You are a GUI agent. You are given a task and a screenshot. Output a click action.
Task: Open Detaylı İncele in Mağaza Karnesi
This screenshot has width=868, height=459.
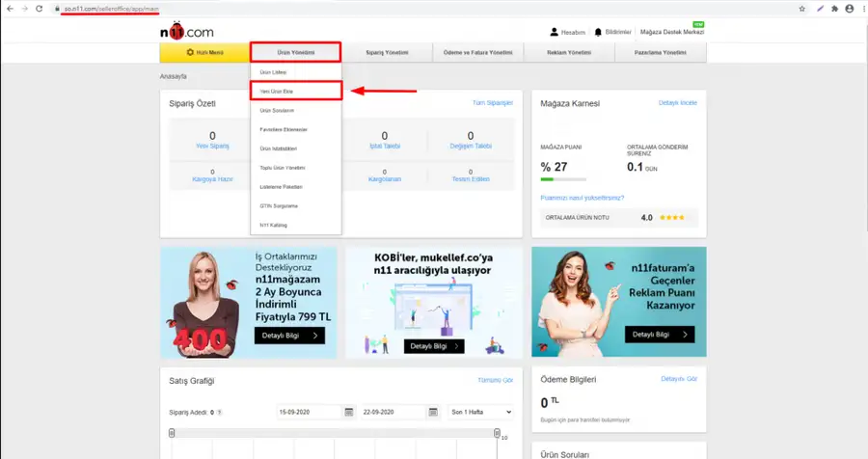[678, 103]
